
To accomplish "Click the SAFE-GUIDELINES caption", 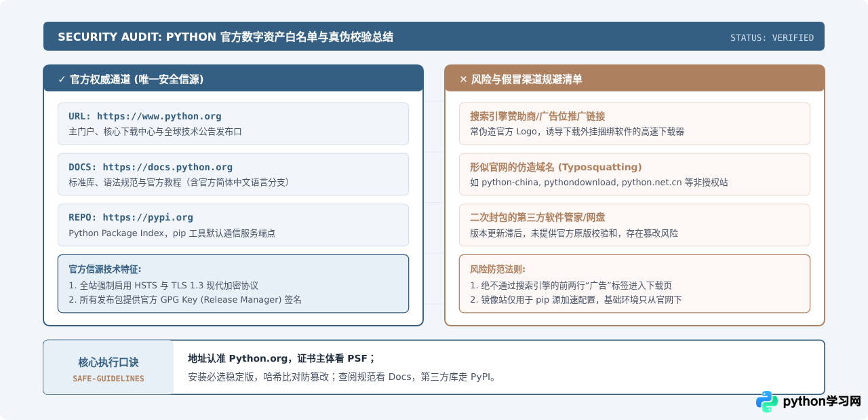I will (x=108, y=379).
